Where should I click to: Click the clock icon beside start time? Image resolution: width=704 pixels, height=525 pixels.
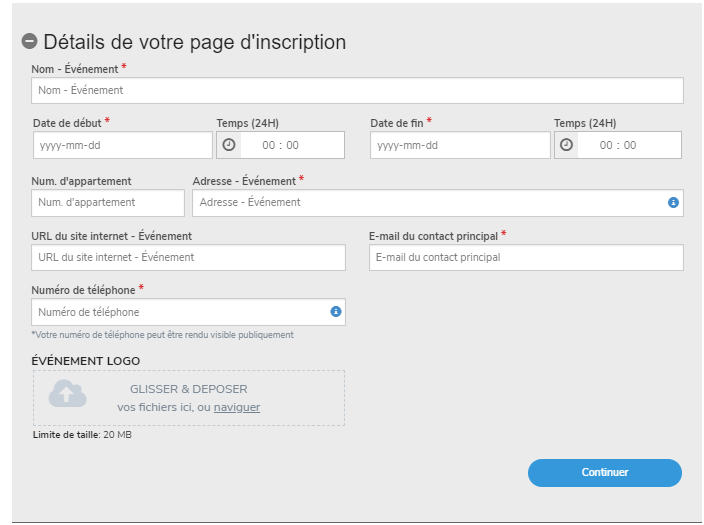tap(229, 145)
